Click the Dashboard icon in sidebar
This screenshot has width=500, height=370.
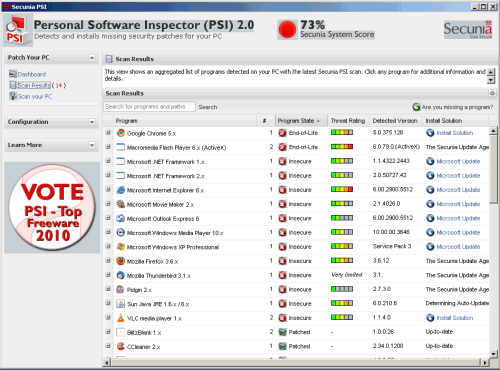tap(13, 74)
